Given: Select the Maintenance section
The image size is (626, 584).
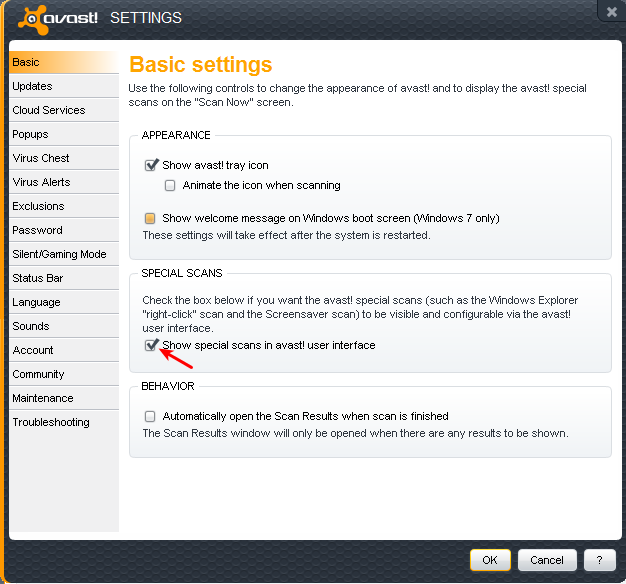Looking at the screenshot, I should pos(64,398).
